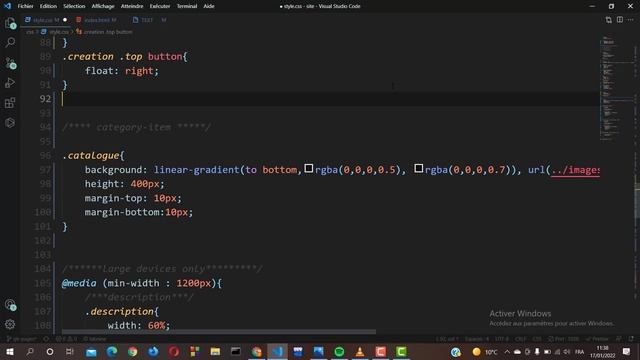Open Task View in the taskbar
The width and height of the screenshot is (640, 360).
70,351
